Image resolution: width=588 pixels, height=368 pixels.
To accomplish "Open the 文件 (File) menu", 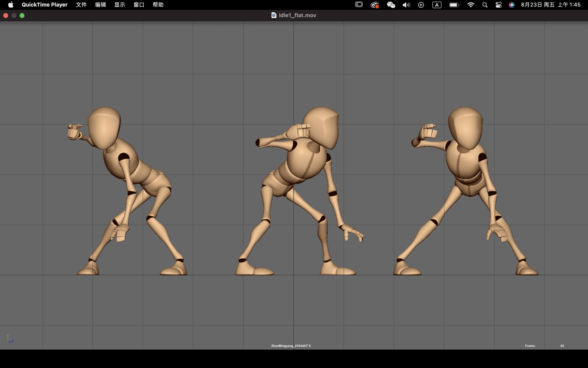I will pos(81,5).
